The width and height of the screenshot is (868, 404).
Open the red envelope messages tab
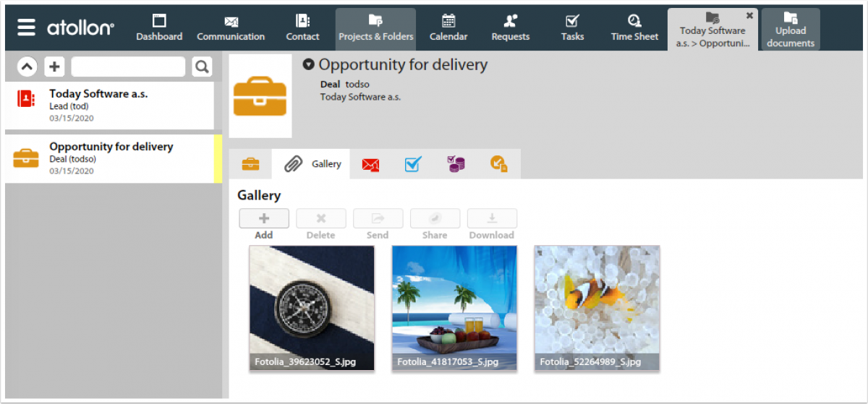click(x=371, y=164)
